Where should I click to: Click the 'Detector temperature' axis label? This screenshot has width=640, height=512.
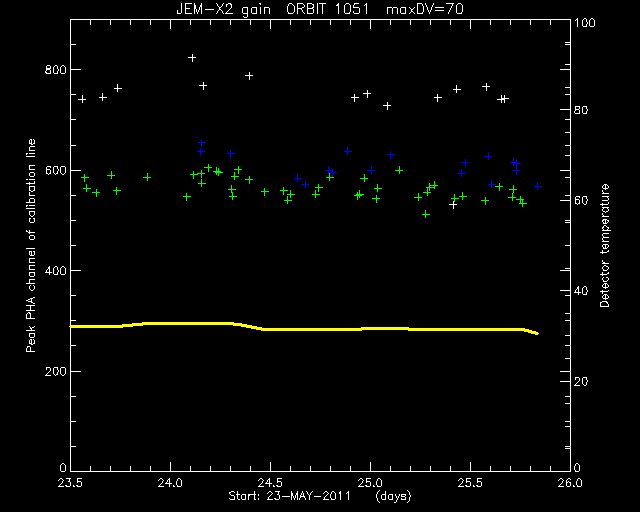(x=604, y=246)
